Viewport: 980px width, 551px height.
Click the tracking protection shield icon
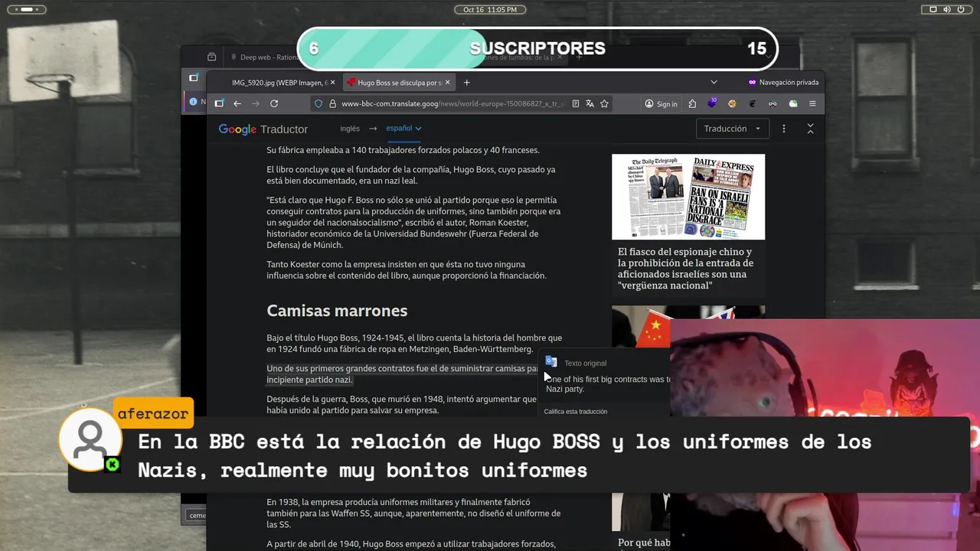tap(319, 103)
